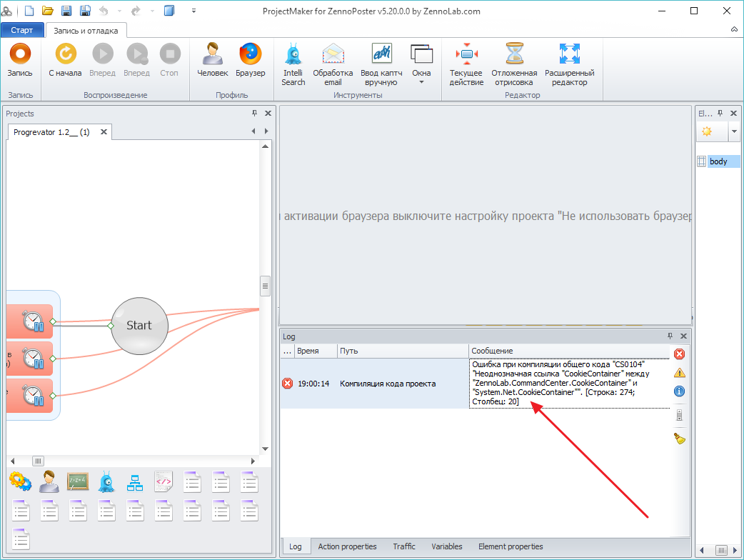The image size is (744, 560).
Task: Switch to the Старт ribbon tab
Action: [x=21, y=30]
